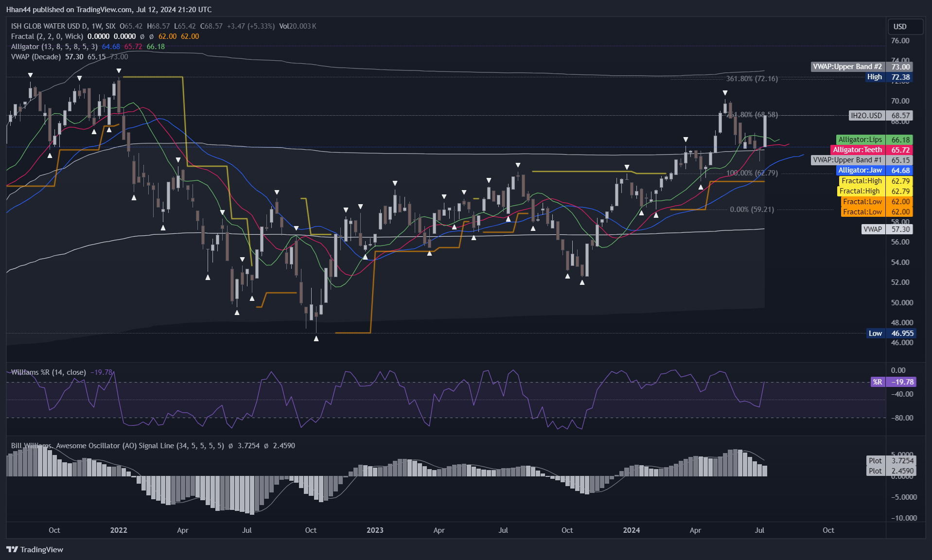Click the 0.00% (59.21) Fibonacci level label
The height and width of the screenshot is (560, 932).
point(752,210)
